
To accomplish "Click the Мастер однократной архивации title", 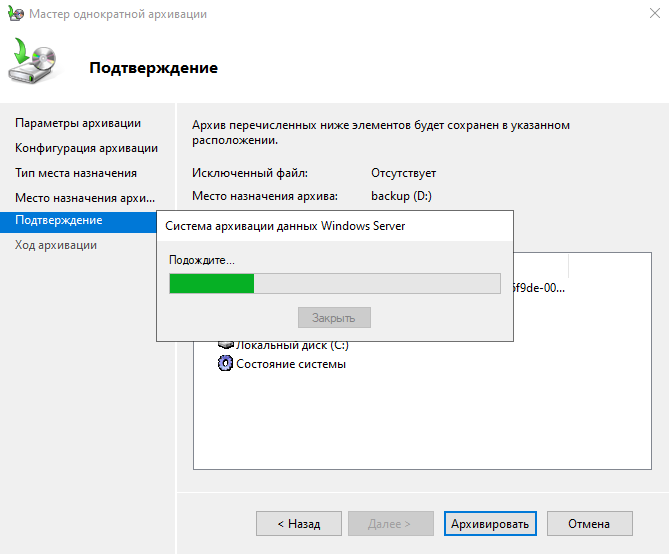I will click(x=118, y=14).
